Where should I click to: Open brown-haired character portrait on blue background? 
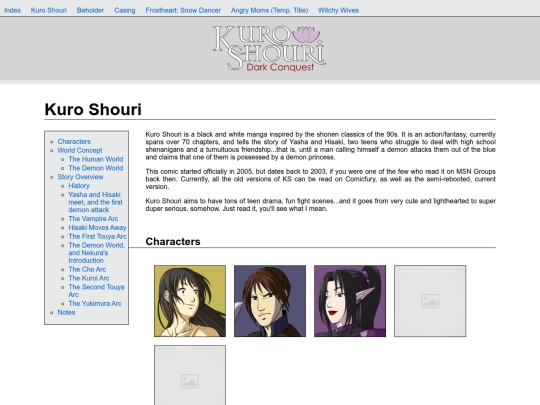coord(270,301)
